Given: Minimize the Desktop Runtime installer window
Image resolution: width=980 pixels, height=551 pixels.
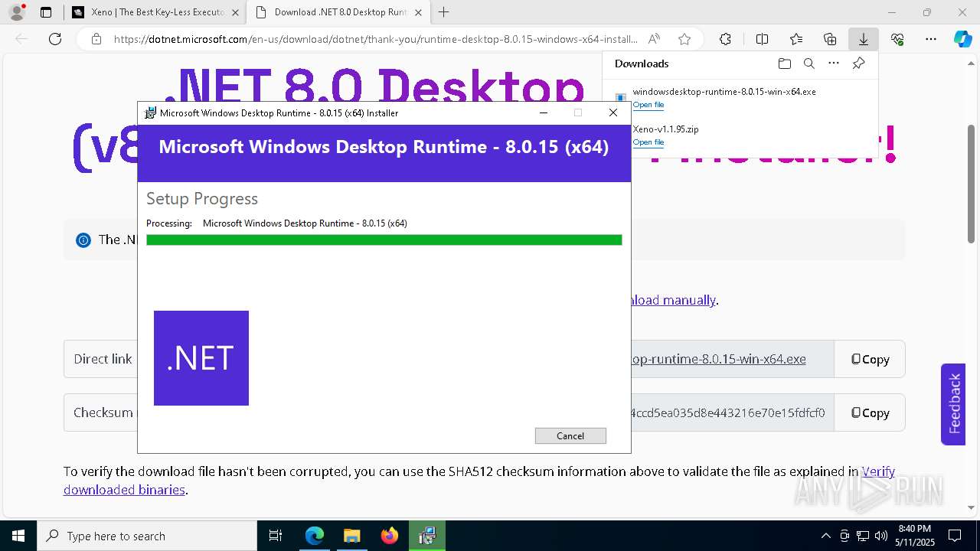Looking at the screenshot, I should pos(544,112).
